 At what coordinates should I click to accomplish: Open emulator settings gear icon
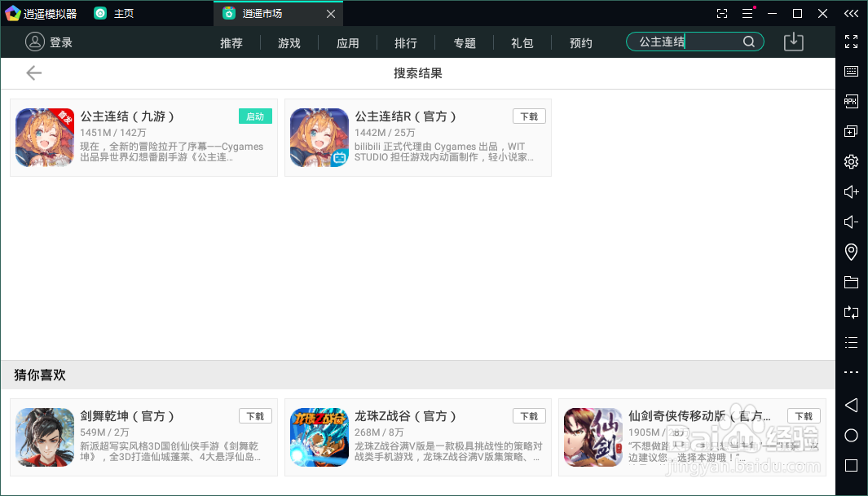pyautogui.click(x=852, y=161)
